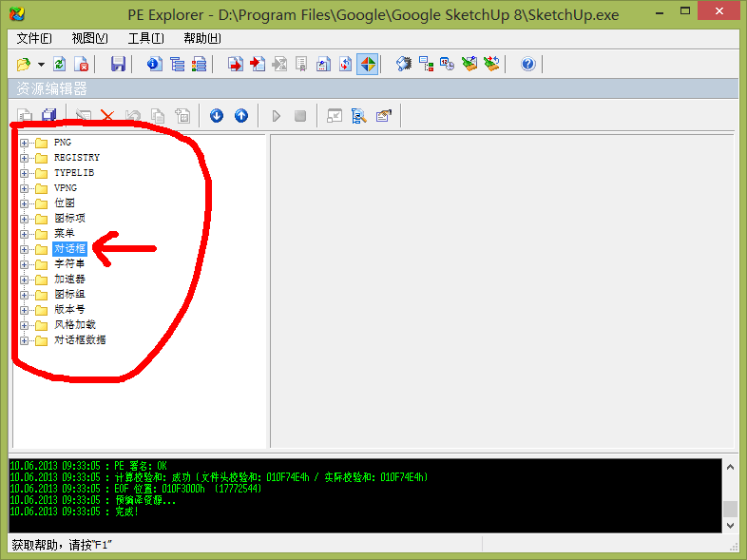Image resolution: width=747 pixels, height=560 pixels.
Task: Expand the PNG folder node
Action: 24,143
